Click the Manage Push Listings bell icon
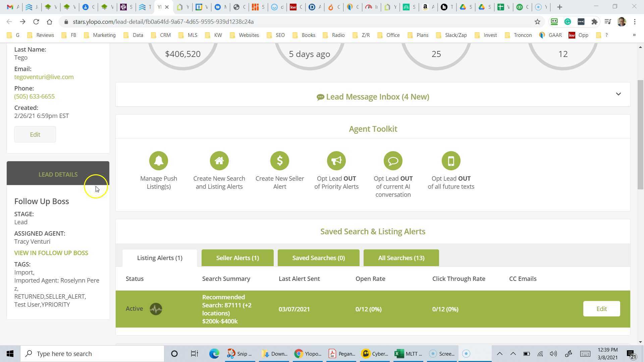 coord(159,161)
